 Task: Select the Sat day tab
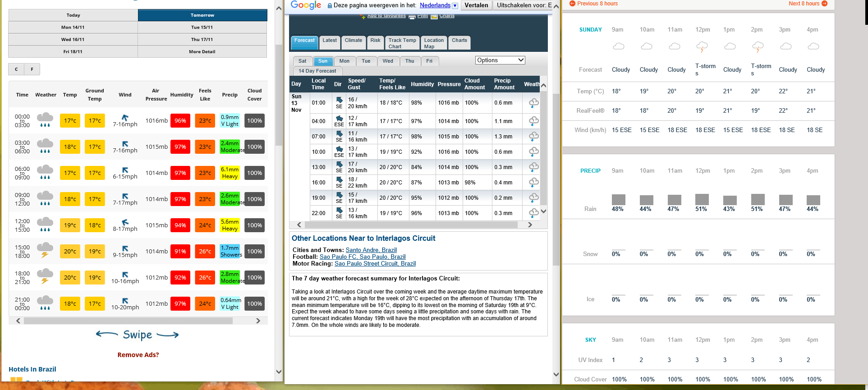pos(302,61)
